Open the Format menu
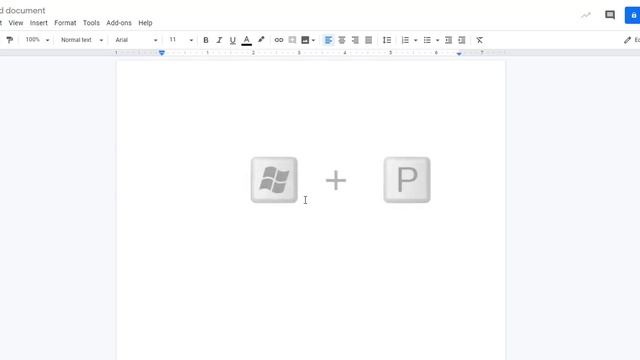This screenshot has width=640, height=360. click(65, 23)
